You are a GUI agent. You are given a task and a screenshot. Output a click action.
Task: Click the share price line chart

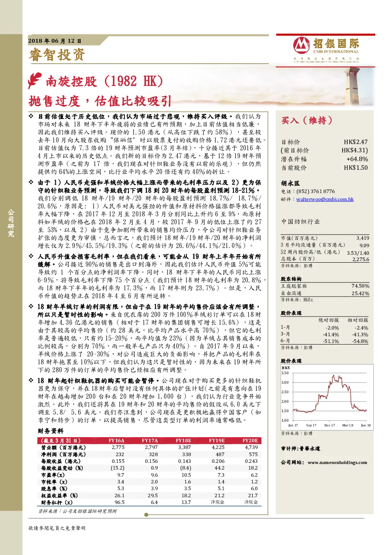[327, 397]
